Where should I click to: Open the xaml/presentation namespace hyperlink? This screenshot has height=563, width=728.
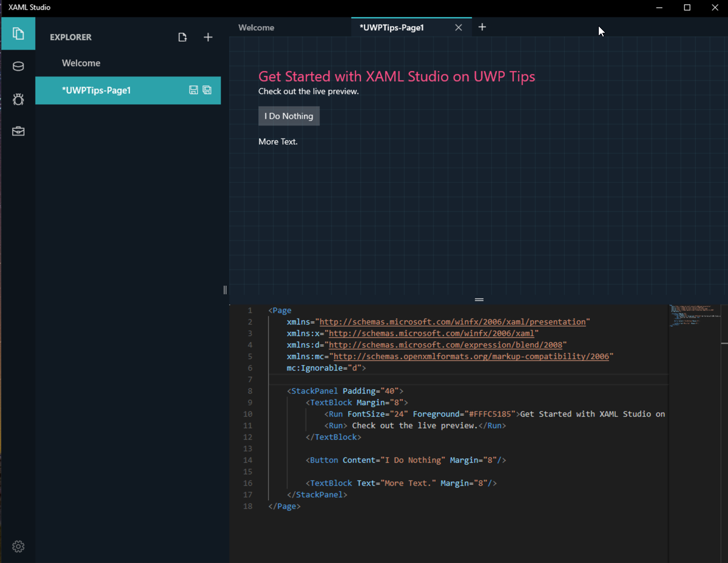(455, 322)
